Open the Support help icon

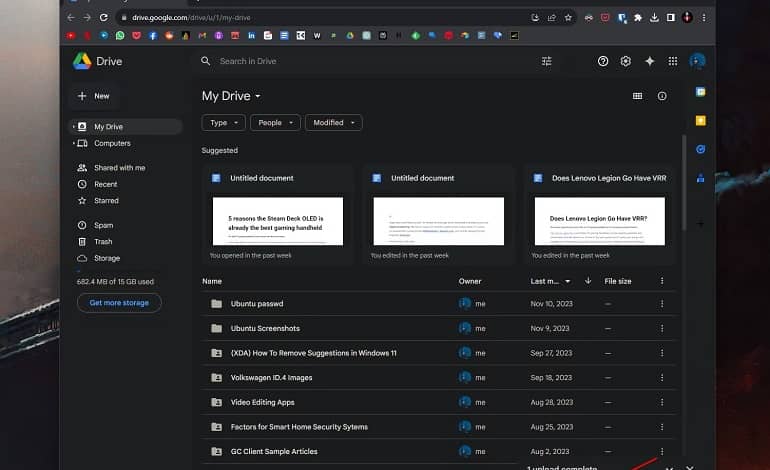click(x=603, y=61)
